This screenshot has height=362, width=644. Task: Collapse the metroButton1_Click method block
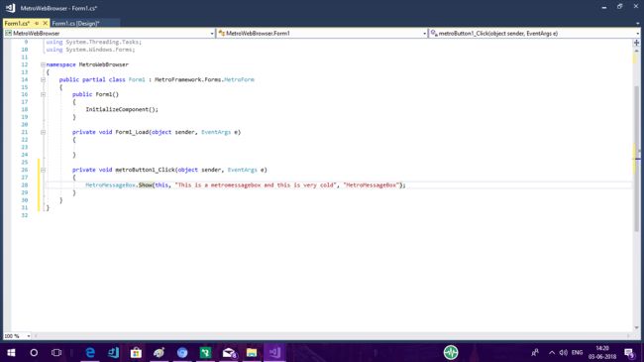(43, 170)
